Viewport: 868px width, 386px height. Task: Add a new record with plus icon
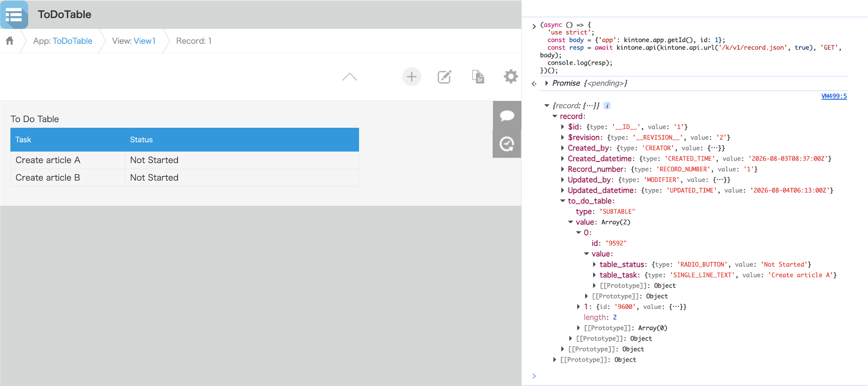411,77
